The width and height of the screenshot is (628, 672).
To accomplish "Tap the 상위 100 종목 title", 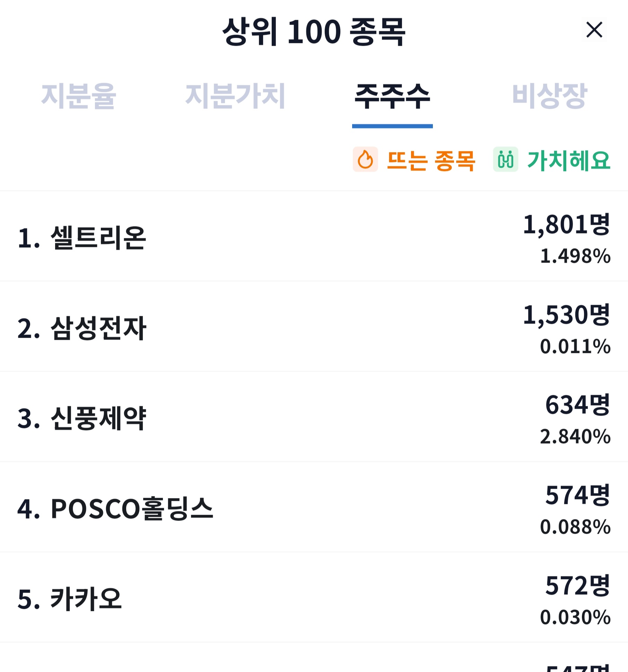I will point(314,32).
